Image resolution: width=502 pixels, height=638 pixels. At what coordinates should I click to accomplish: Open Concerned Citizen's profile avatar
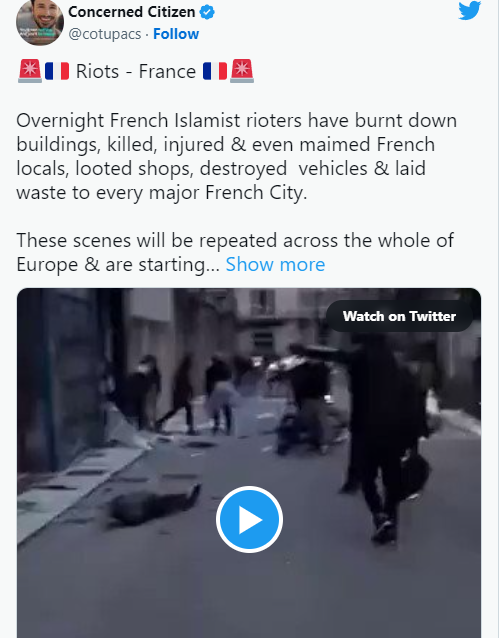pos(40,21)
